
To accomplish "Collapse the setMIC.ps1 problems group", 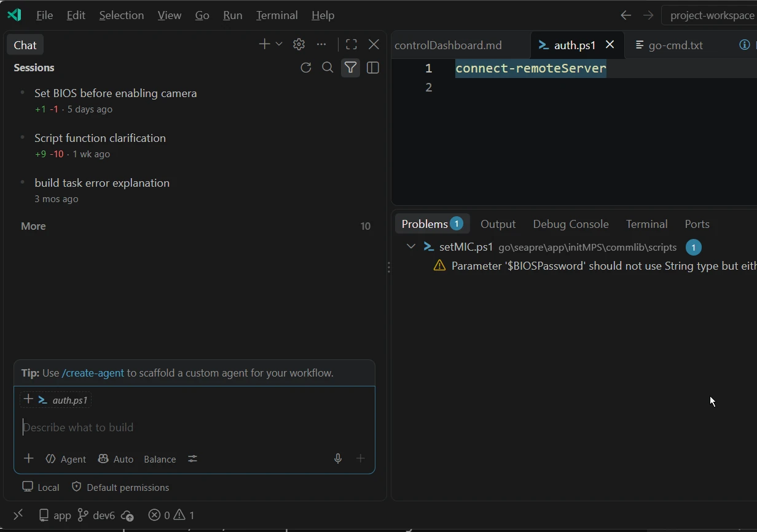I will tap(411, 247).
